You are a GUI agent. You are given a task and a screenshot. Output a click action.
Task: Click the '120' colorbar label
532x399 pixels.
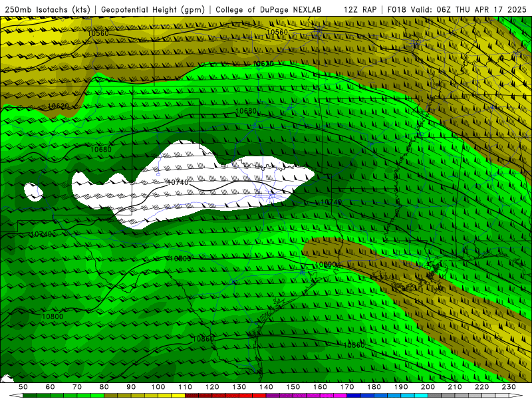212,387
